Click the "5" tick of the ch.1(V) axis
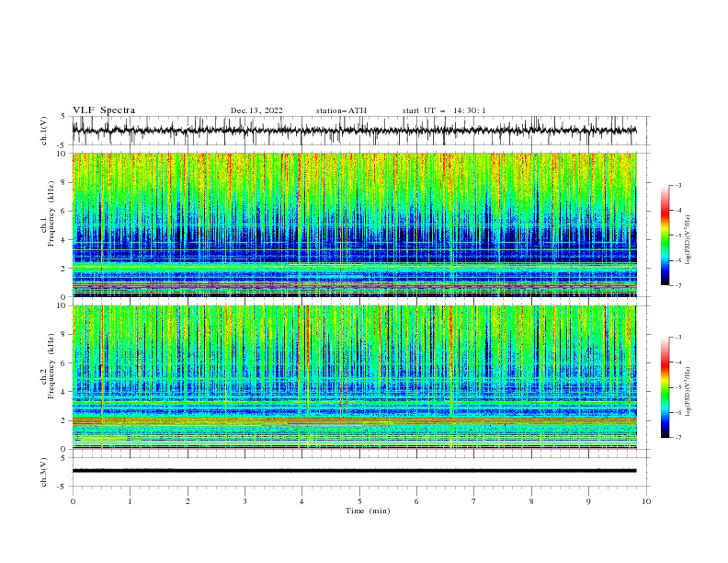Screen dimensions: 728x563 pos(63,117)
